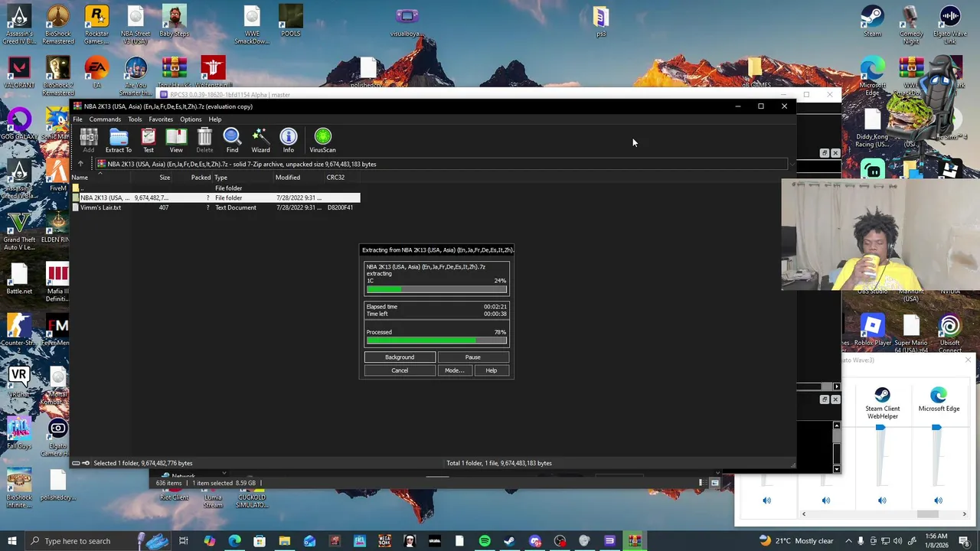Viewport: 980px width, 551px height.
Task: Open the Mode... options in extraction dialog
Action: click(x=454, y=370)
